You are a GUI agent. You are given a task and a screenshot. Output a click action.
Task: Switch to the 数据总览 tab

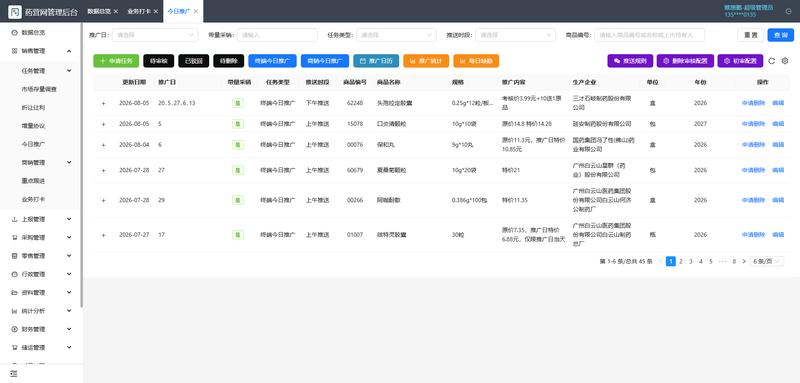[99, 11]
